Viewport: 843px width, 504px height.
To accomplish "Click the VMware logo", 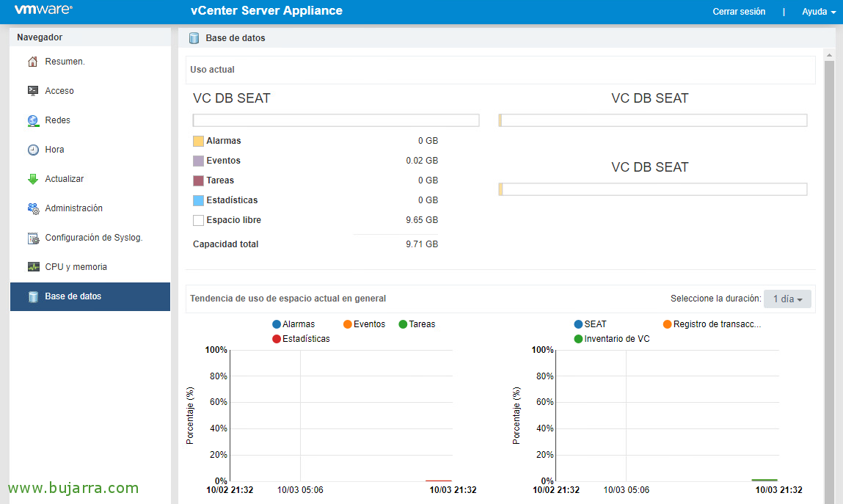I will (x=43, y=10).
